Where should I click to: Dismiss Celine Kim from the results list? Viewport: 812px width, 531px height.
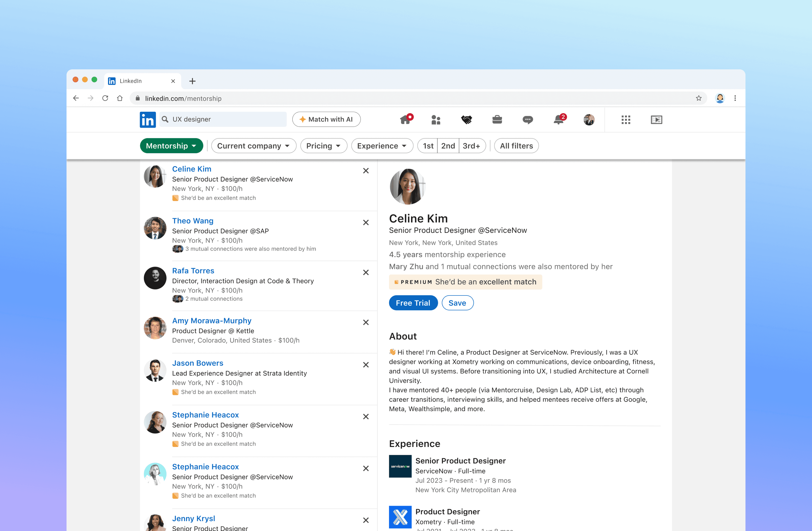click(366, 171)
